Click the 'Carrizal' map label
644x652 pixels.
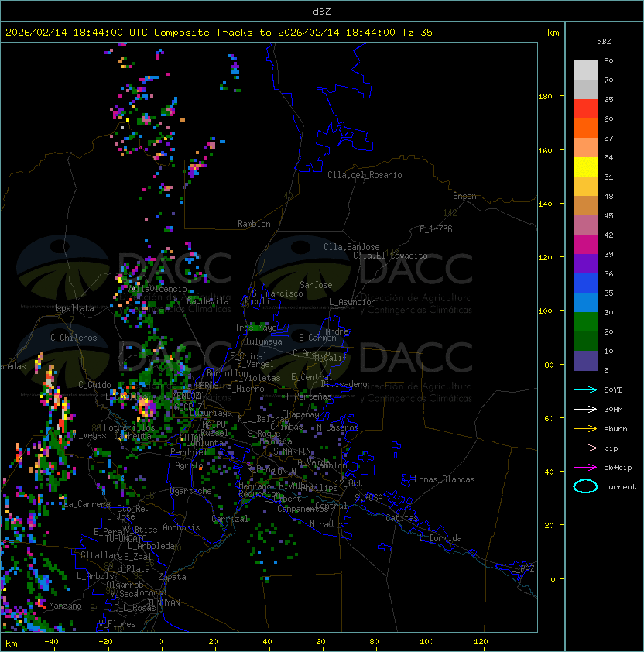[230, 519]
